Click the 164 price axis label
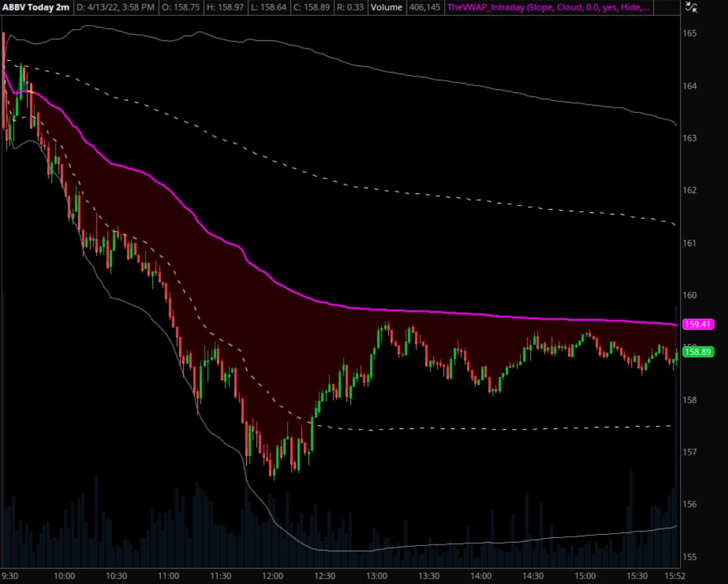This screenshot has height=584, width=728. tap(690, 86)
